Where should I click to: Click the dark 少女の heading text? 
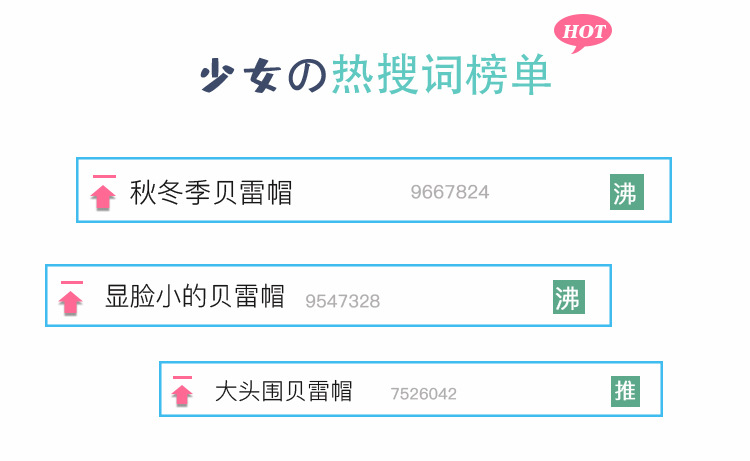262,76
